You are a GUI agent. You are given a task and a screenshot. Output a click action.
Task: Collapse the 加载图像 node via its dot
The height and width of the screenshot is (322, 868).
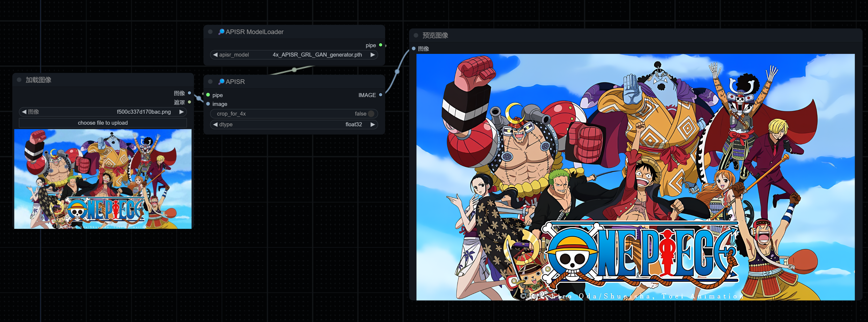click(19, 80)
